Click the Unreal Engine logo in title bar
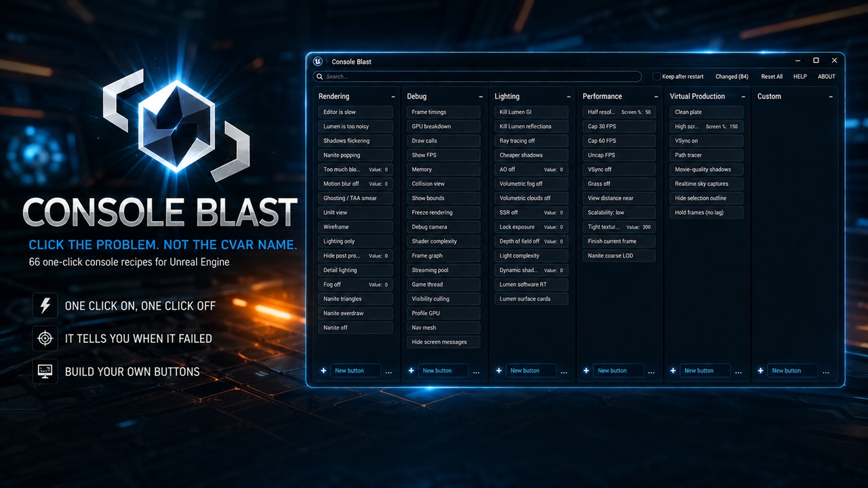 pos(318,61)
